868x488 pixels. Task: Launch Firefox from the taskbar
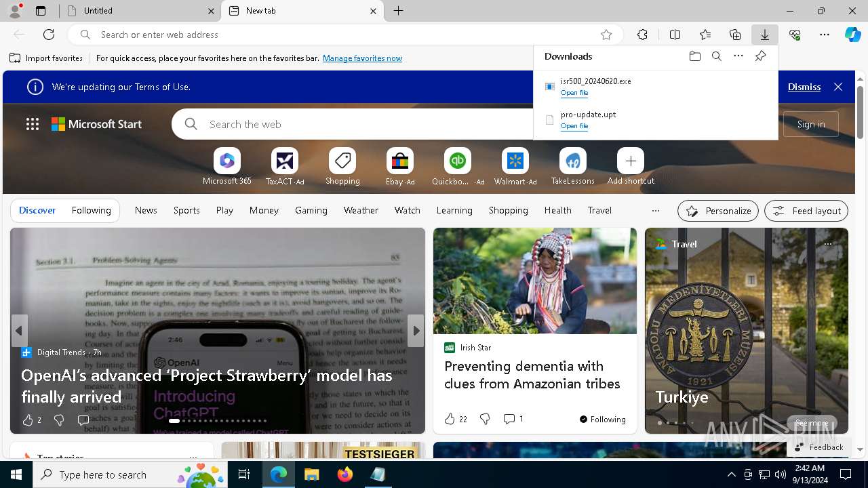(x=345, y=474)
